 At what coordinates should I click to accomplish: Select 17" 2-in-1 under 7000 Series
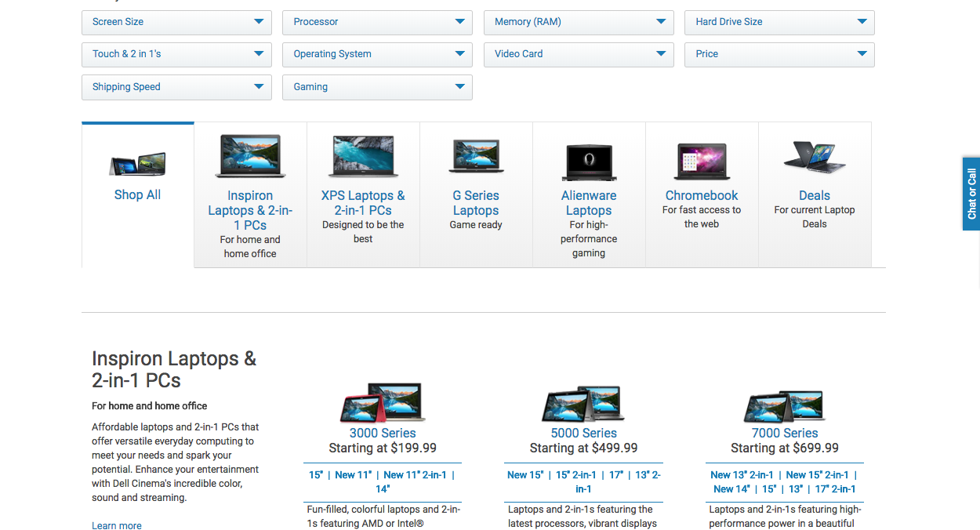836,488
